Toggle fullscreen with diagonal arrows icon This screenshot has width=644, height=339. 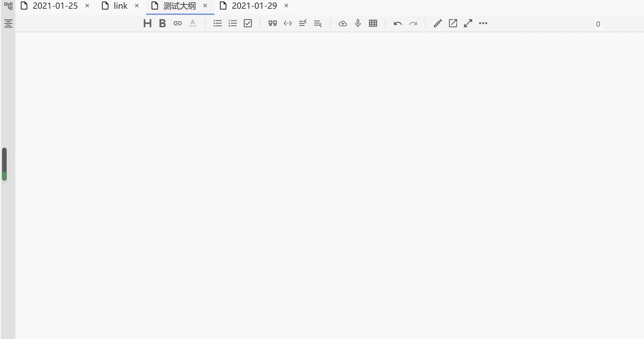point(468,23)
